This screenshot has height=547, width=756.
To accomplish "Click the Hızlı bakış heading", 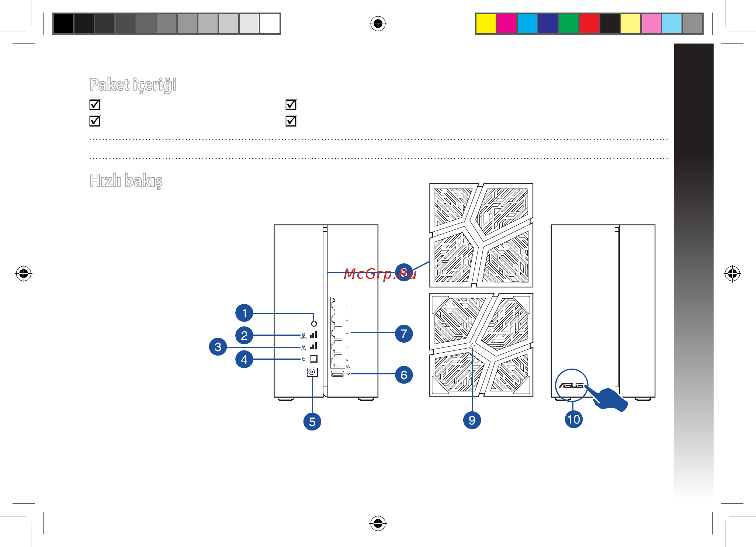I will click(126, 181).
